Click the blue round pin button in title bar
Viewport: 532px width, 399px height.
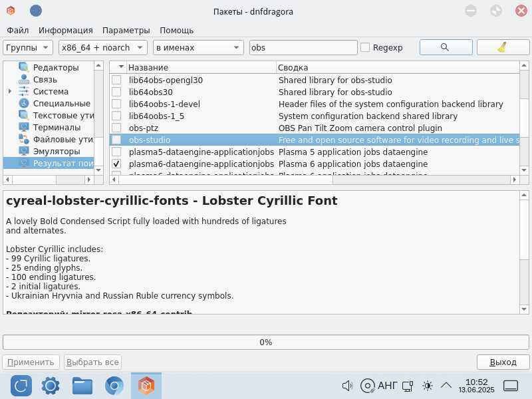click(36, 11)
